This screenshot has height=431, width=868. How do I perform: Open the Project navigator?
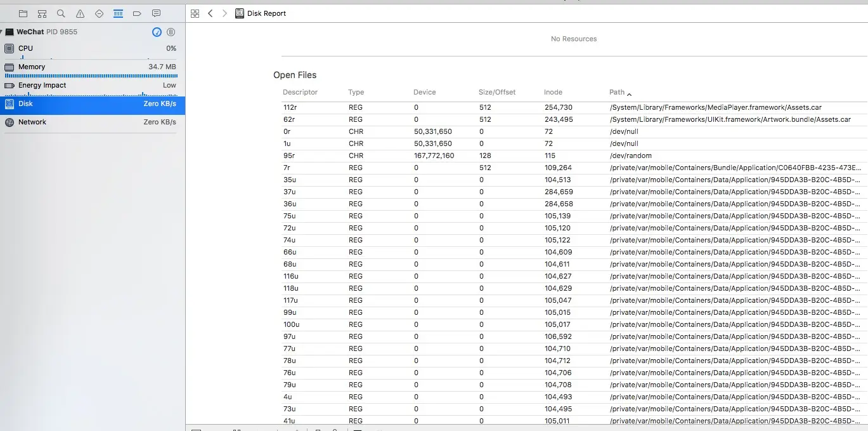click(23, 13)
